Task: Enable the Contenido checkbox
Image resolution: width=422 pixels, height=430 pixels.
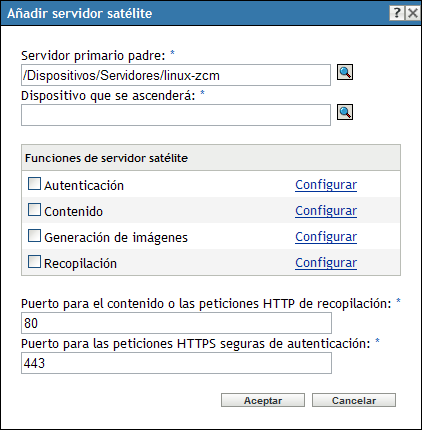Action: pos(34,210)
